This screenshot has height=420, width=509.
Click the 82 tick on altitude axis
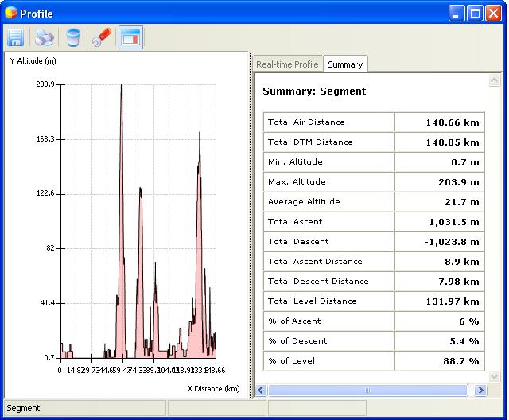(x=50, y=248)
